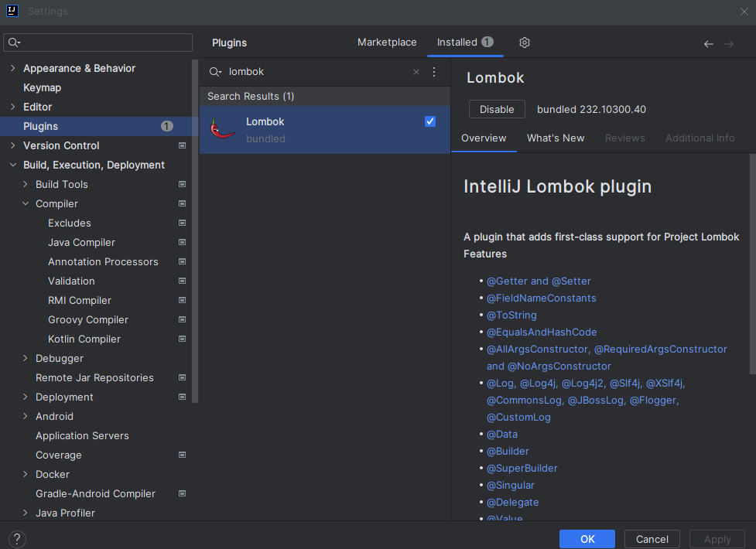Click project-level icon next to Remote Jar Repositories
The width and height of the screenshot is (756, 549).
point(183,377)
